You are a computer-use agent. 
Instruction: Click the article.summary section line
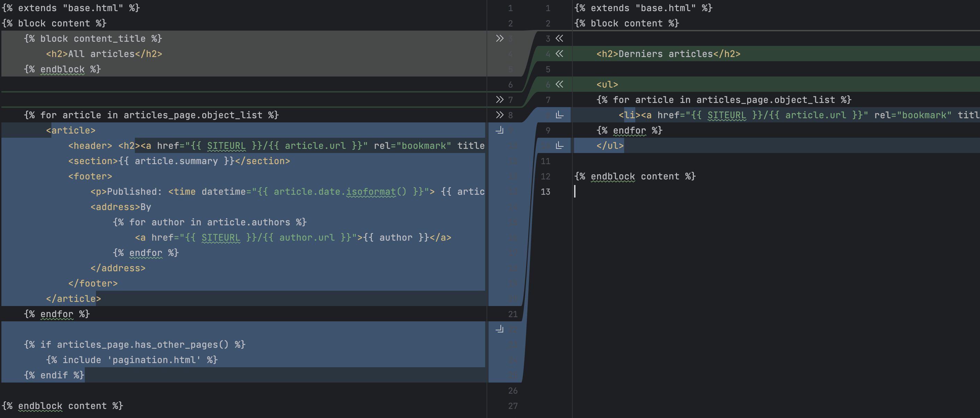coord(179,161)
